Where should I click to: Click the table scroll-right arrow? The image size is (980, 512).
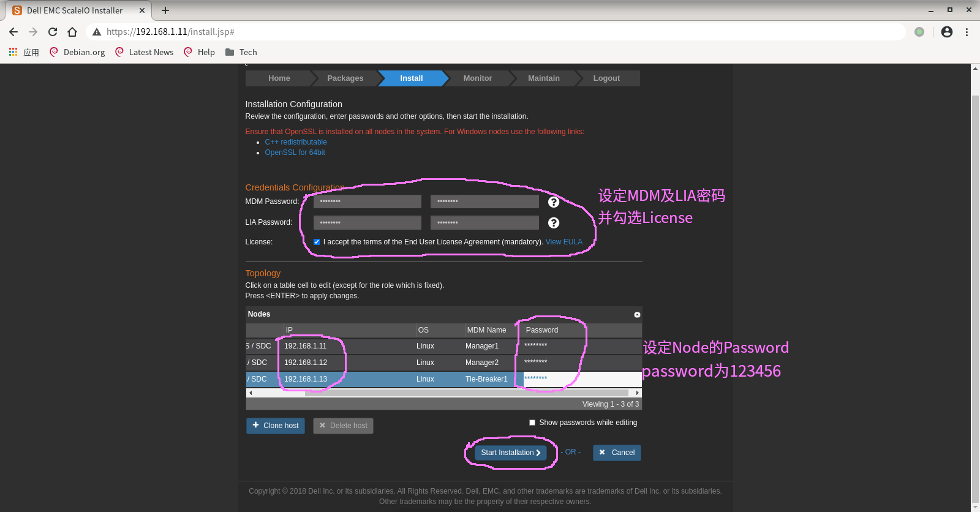[638, 393]
